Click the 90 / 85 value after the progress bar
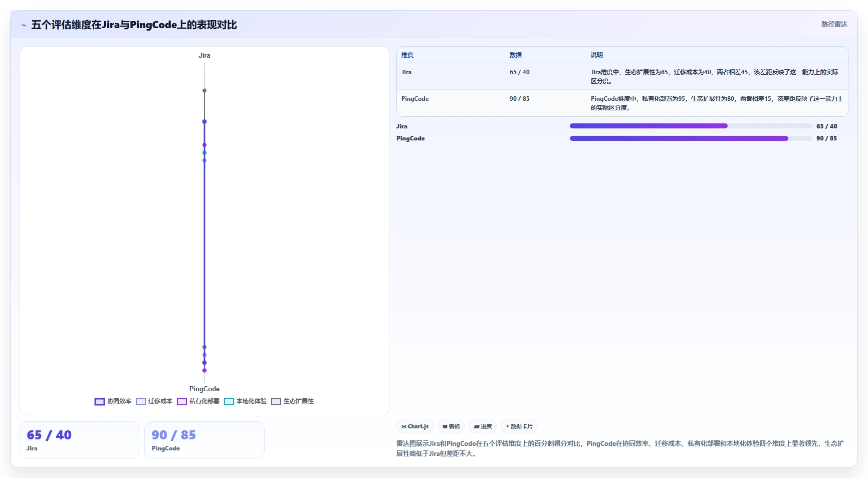 pyautogui.click(x=826, y=138)
